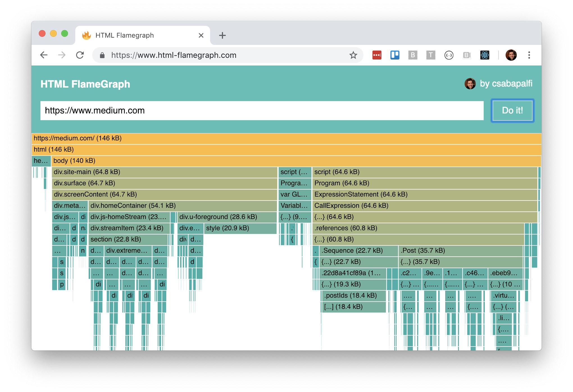
Task: Bookmark this page with the star icon
Action: point(353,55)
